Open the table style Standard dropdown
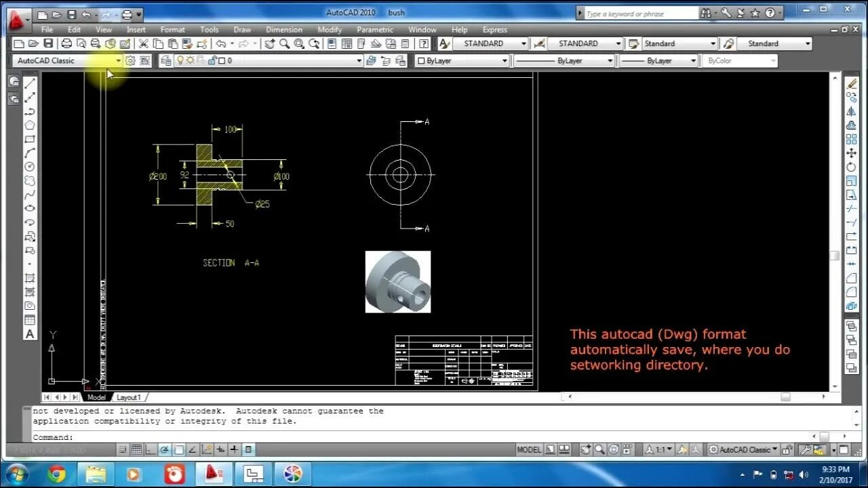868x488 pixels. coord(679,43)
